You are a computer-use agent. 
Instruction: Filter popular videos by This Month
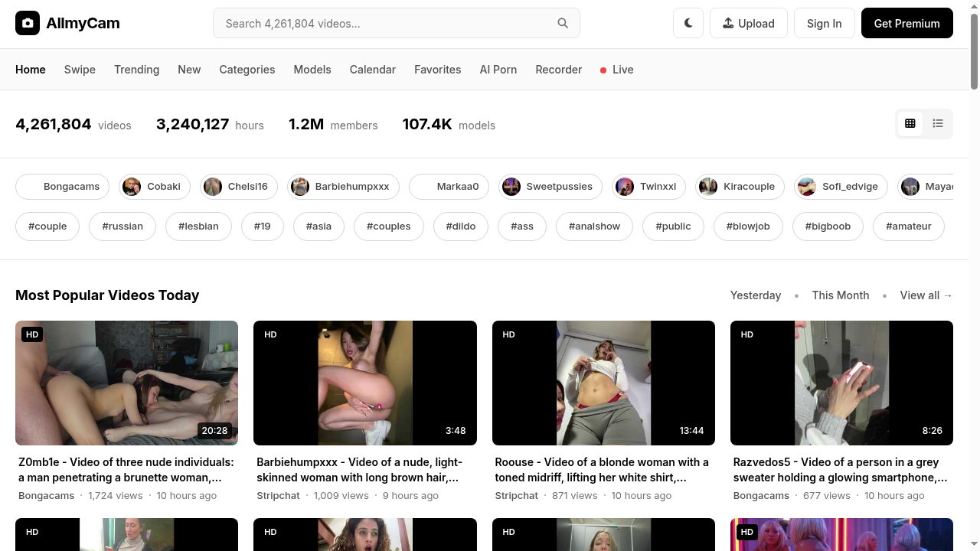point(840,295)
